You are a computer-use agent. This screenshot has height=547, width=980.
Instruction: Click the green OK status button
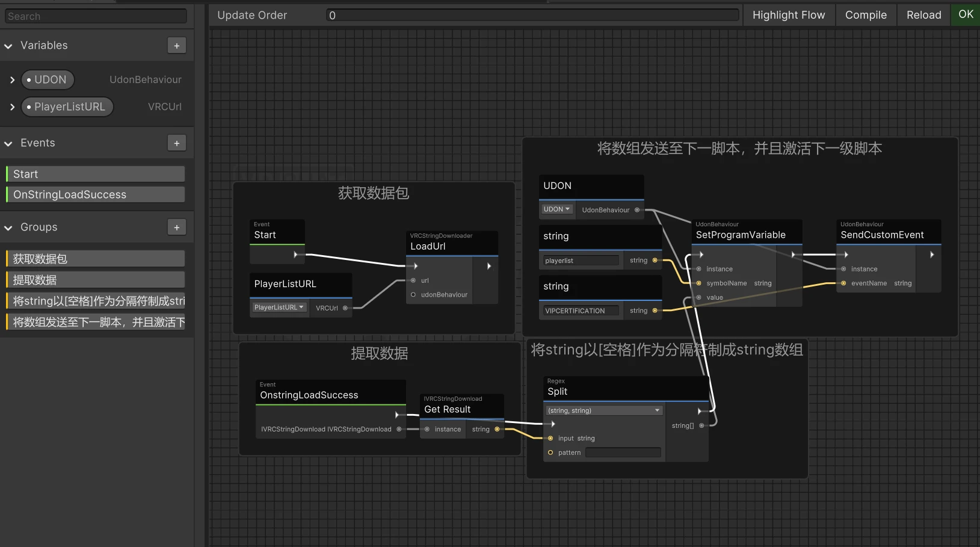(x=966, y=14)
